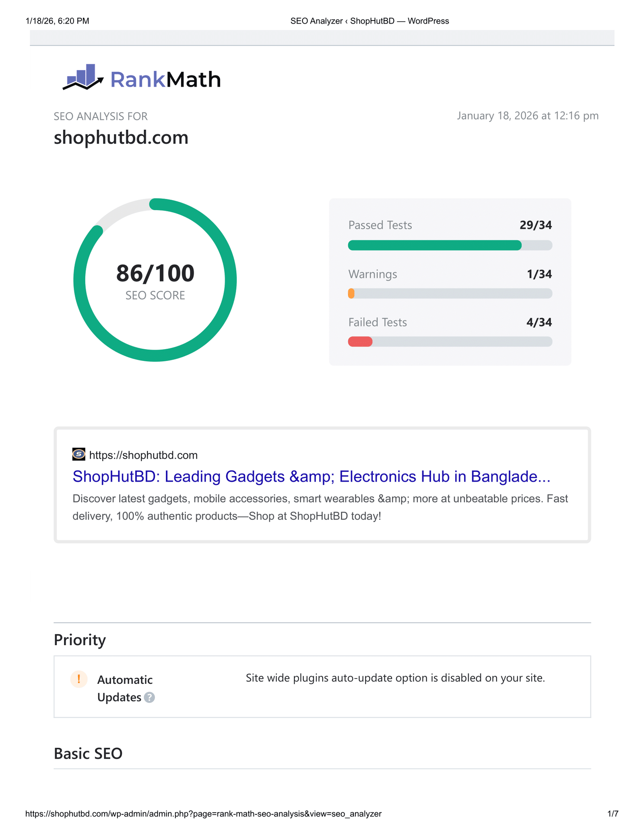Open the Automatic Updates help tooltip icon
Image resolution: width=644 pixels, height=834 pixels.
point(149,697)
